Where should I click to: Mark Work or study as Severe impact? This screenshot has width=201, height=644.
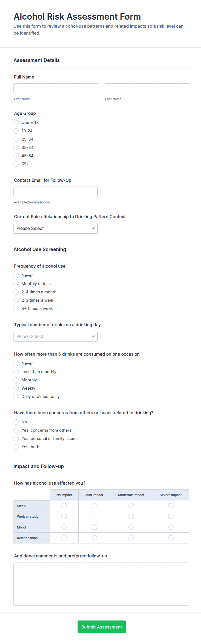click(171, 516)
